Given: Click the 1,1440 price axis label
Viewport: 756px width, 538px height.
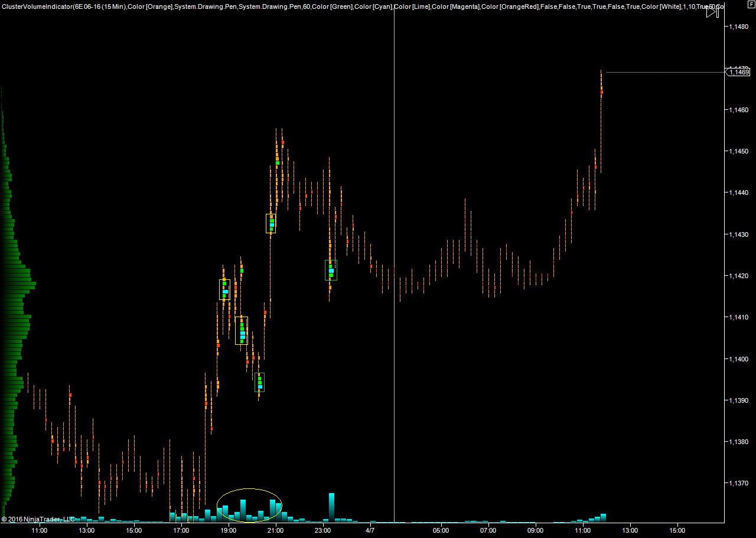Looking at the screenshot, I should click(x=738, y=193).
